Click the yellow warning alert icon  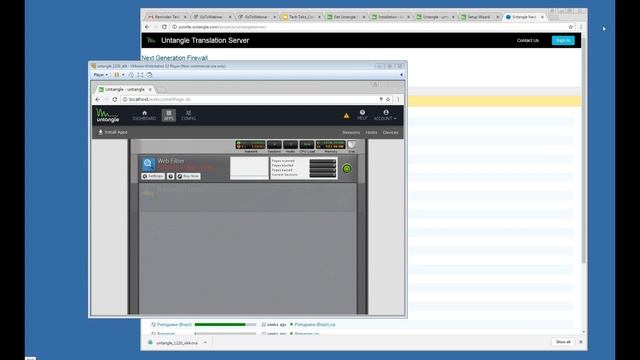click(346, 116)
